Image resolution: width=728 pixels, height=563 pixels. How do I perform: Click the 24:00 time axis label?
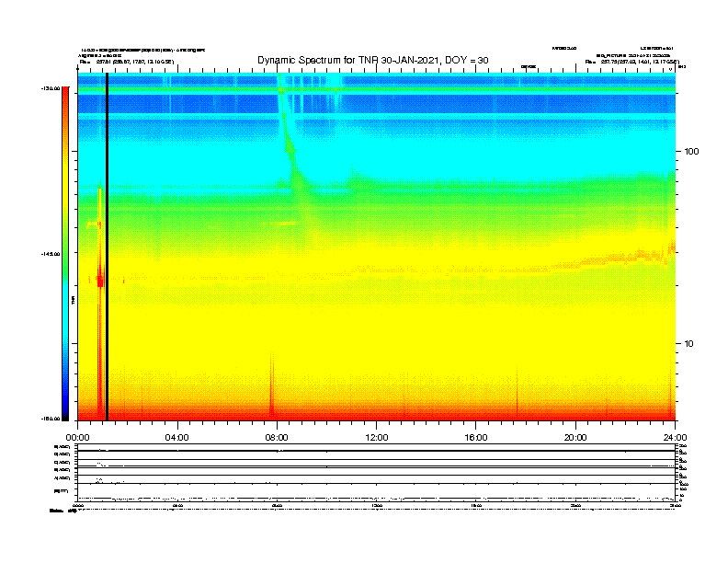click(675, 438)
